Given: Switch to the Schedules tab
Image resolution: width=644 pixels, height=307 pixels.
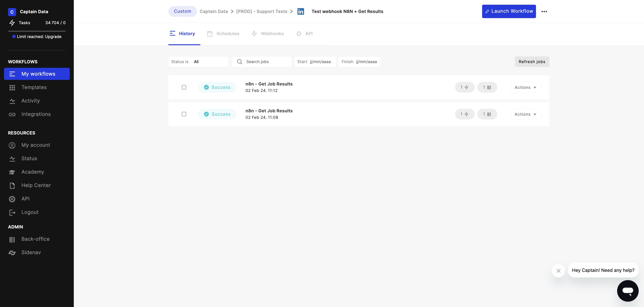Looking at the screenshot, I should pyautogui.click(x=223, y=34).
